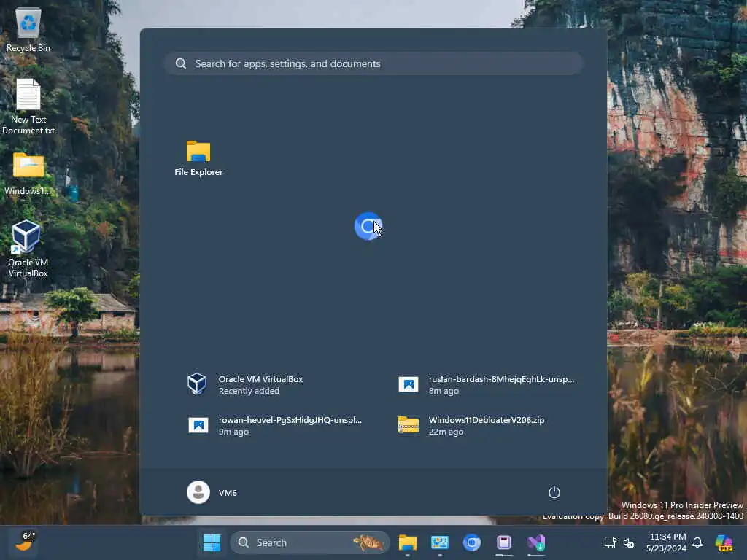Open the notifications bell icon

(x=697, y=542)
